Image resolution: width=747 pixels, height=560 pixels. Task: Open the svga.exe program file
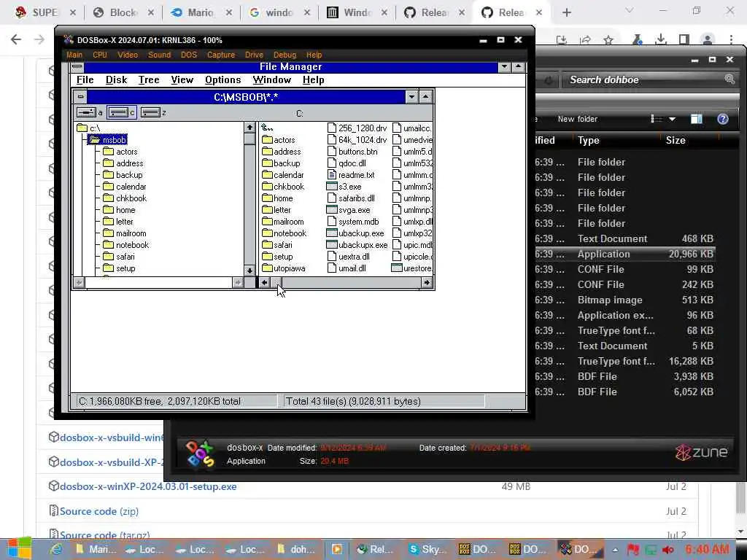click(x=348, y=210)
